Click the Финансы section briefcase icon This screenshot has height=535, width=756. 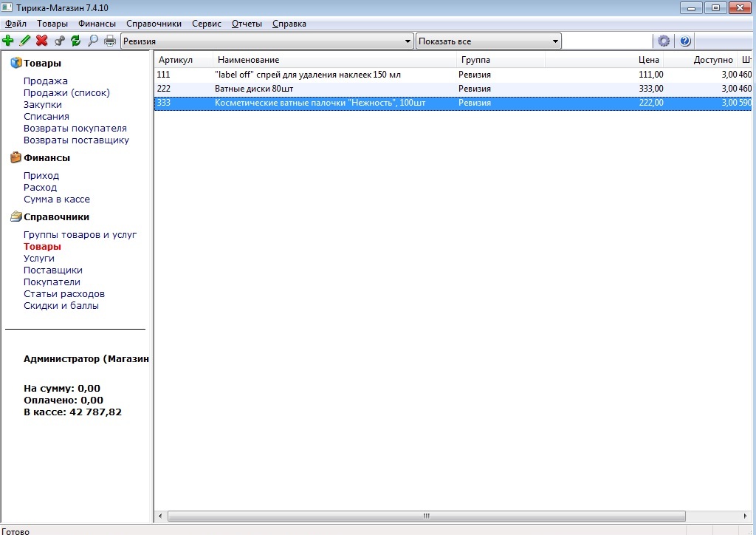pos(16,157)
